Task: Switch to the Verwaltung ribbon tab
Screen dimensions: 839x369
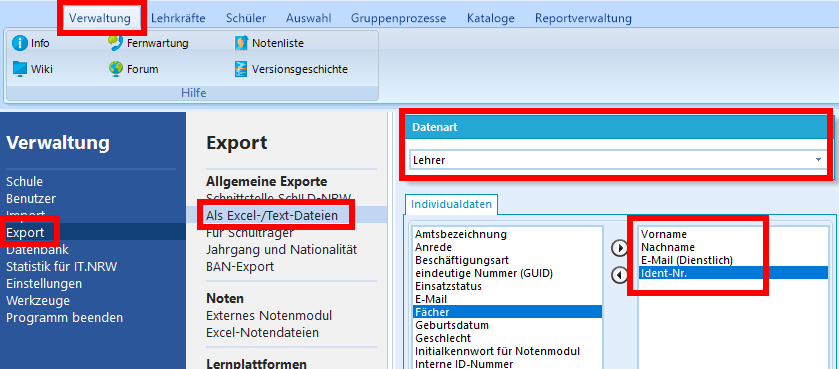Action: 100,18
